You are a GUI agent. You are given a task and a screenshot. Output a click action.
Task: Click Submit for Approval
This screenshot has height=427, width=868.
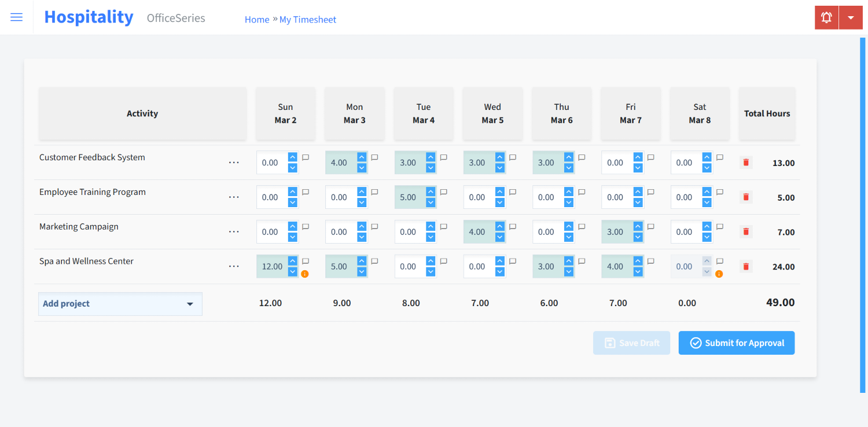click(x=736, y=343)
